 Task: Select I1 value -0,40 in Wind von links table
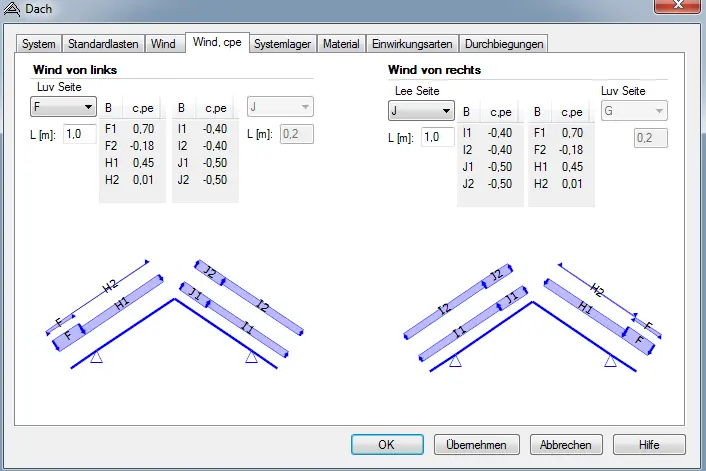[215, 129]
